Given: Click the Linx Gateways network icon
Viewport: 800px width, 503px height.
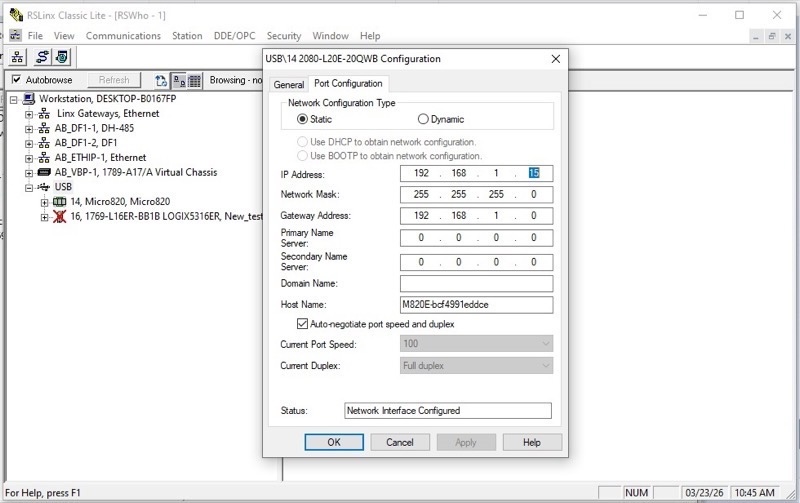Looking at the screenshot, I should click(x=44, y=113).
